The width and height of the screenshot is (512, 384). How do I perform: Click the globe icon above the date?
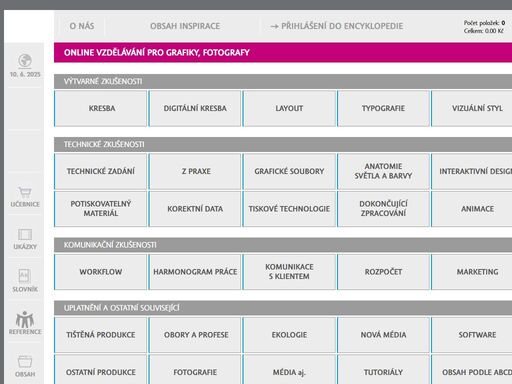[x=25, y=61]
